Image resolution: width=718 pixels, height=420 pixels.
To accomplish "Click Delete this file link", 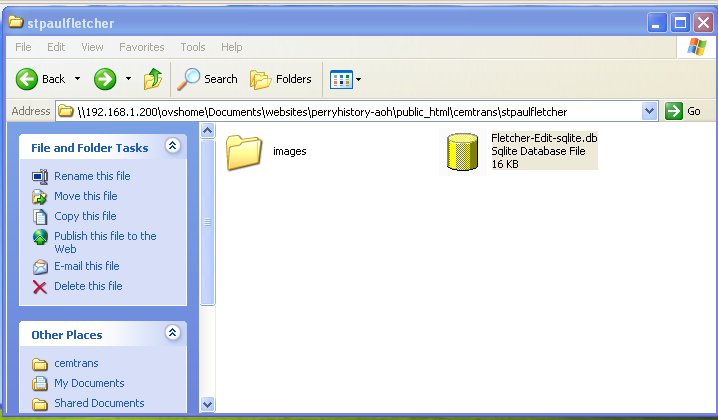I will point(88,286).
